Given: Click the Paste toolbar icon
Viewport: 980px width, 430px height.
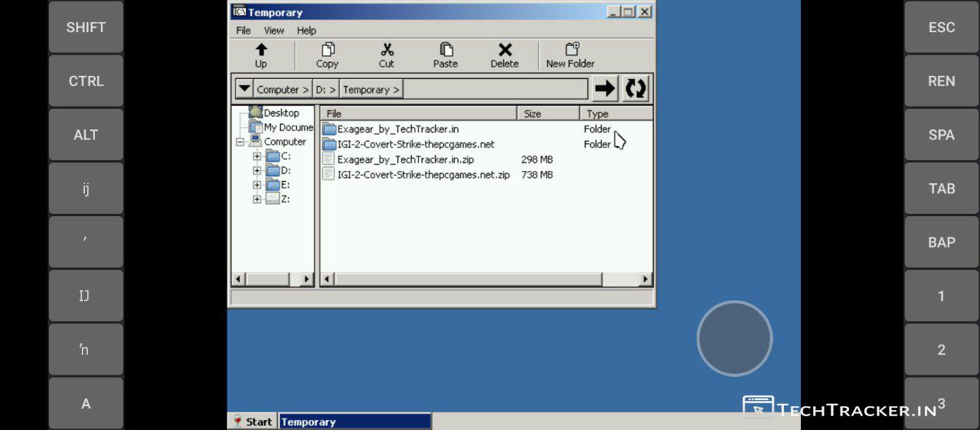Looking at the screenshot, I should click(x=446, y=51).
